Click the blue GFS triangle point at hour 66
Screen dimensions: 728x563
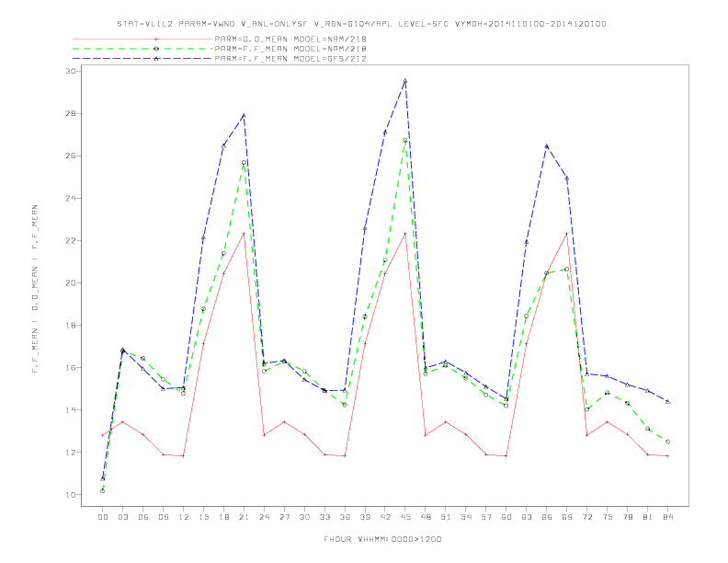pyautogui.click(x=547, y=146)
